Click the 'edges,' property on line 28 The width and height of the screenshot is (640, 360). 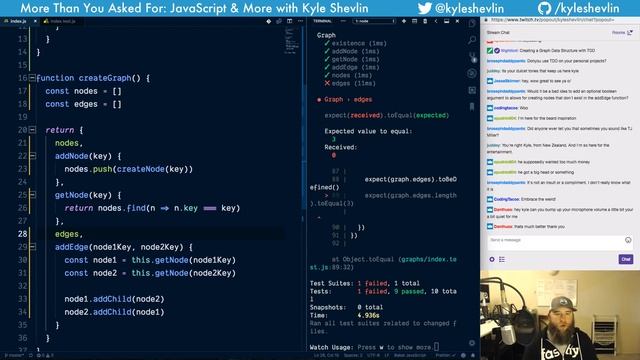pos(69,234)
